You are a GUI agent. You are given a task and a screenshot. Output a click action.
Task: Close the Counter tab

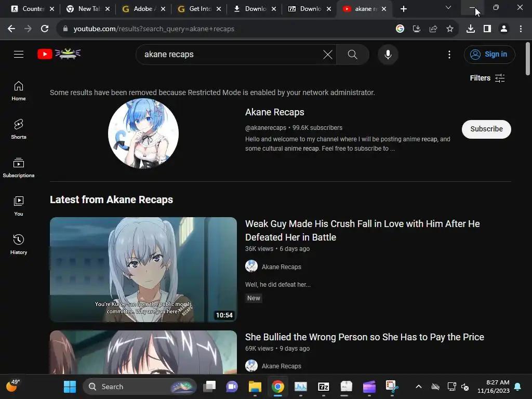tap(52, 9)
